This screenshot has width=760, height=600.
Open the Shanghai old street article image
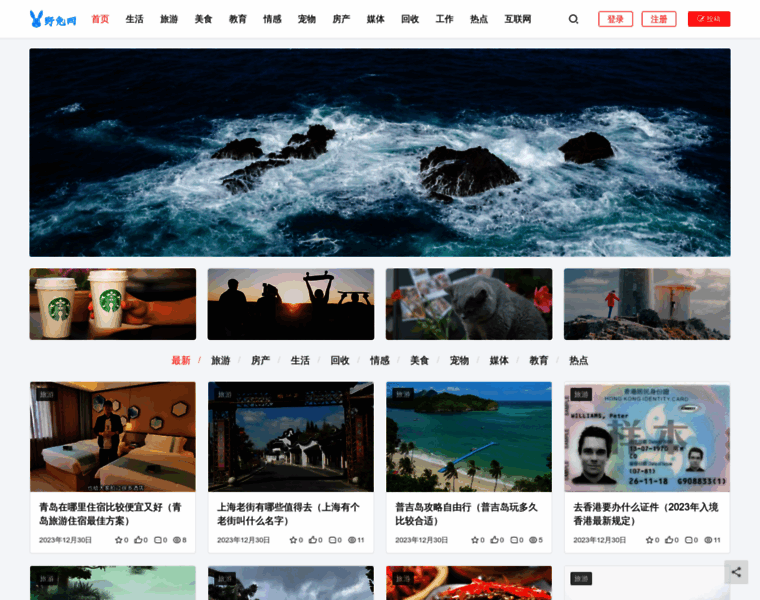(x=291, y=437)
